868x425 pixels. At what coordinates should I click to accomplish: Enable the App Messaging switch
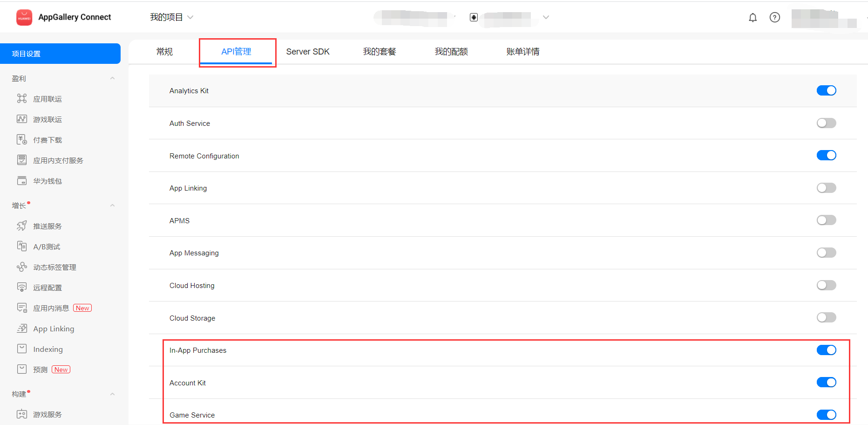pos(826,253)
